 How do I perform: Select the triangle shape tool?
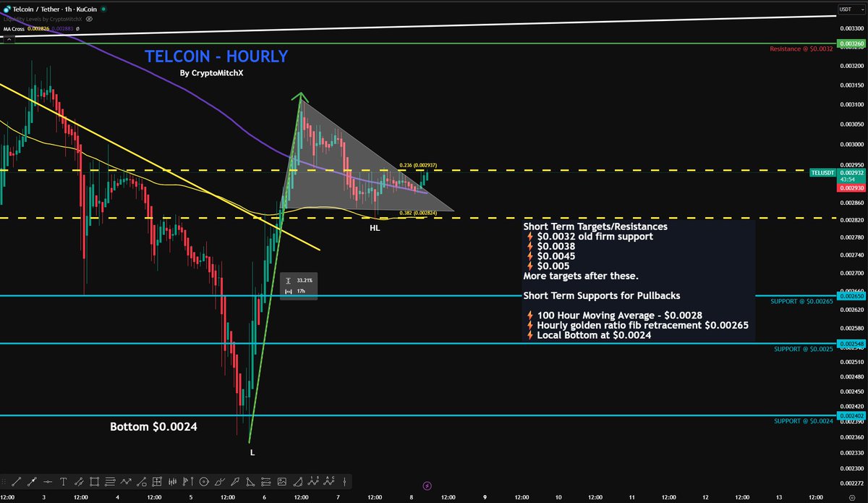pyautogui.click(x=250, y=482)
